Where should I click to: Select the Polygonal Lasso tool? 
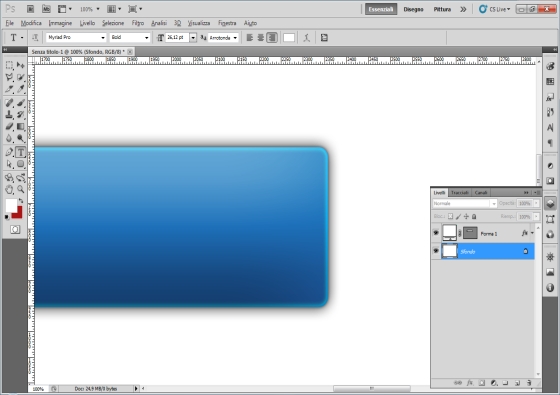9,77
